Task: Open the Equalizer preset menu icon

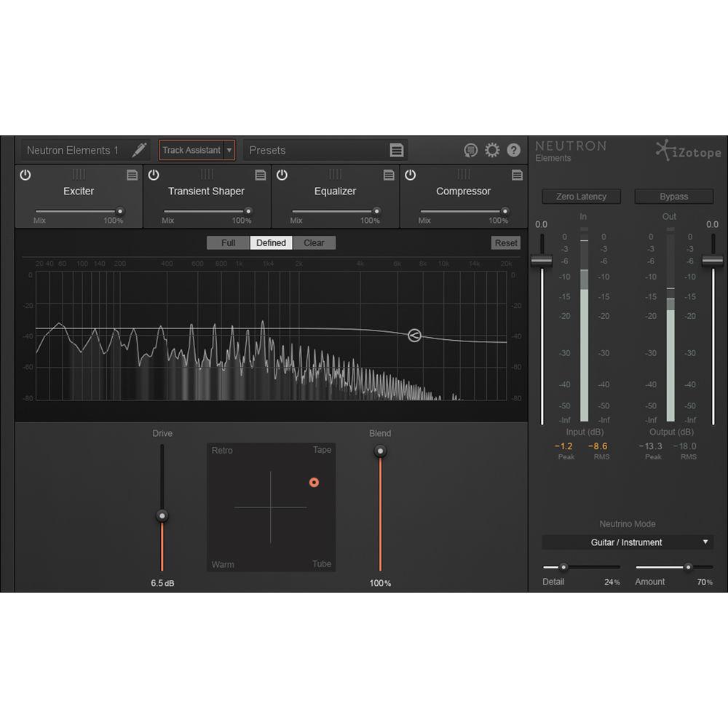Action: click(x=388, y=175)
